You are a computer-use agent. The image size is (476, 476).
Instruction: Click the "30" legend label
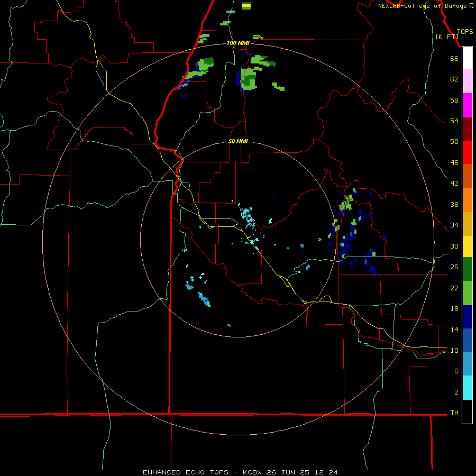454,246
